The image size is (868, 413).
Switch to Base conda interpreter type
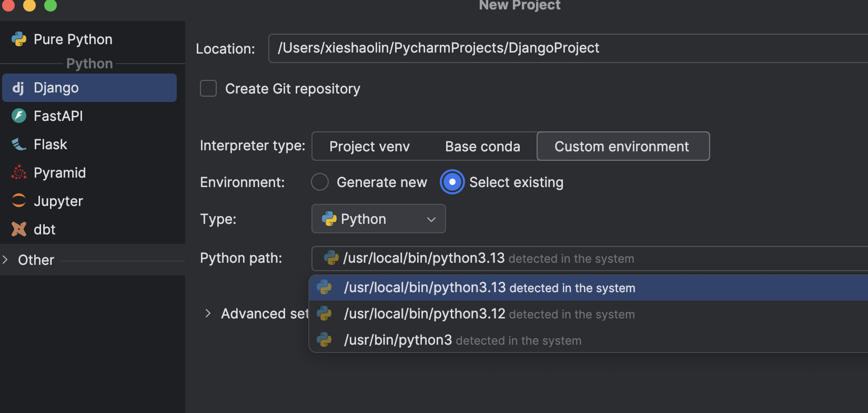pos(482,146)
